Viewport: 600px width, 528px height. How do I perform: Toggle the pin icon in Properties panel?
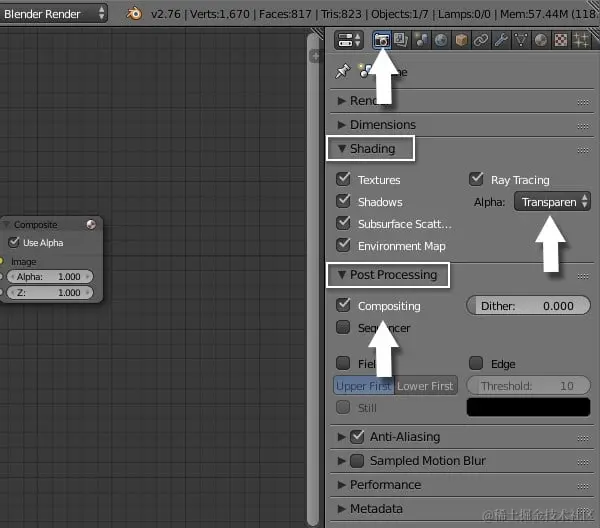[342, 71]
